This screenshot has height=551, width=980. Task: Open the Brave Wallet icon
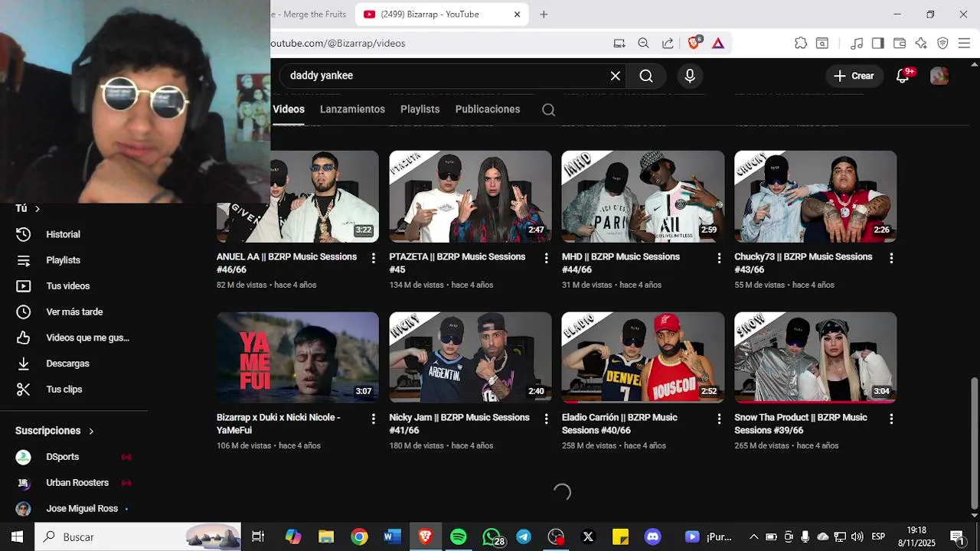click(900, 44)
